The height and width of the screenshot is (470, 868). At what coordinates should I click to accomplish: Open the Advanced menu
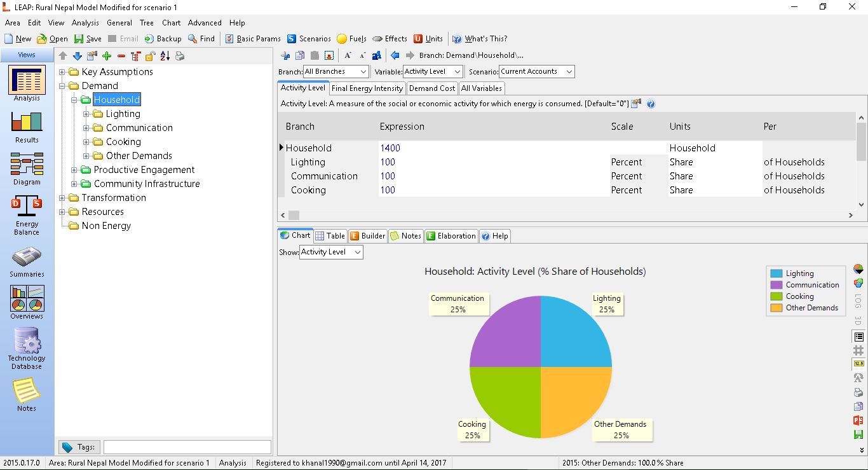tap(205, 22)
